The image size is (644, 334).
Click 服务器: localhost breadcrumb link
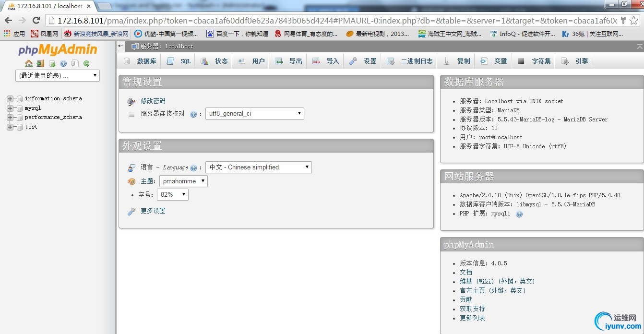[x=167, y=47]
